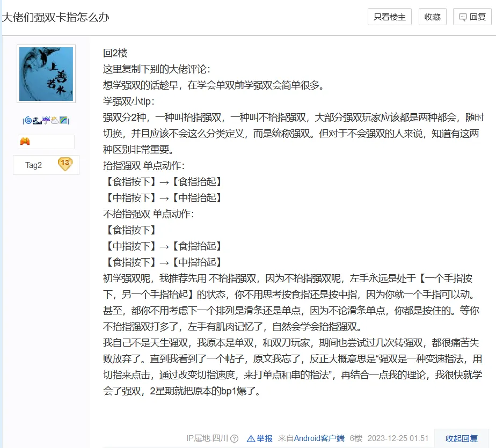Click the cyclone spiral emoji in username
Screen dimensions: 496x448
click(x=28, y=120)
